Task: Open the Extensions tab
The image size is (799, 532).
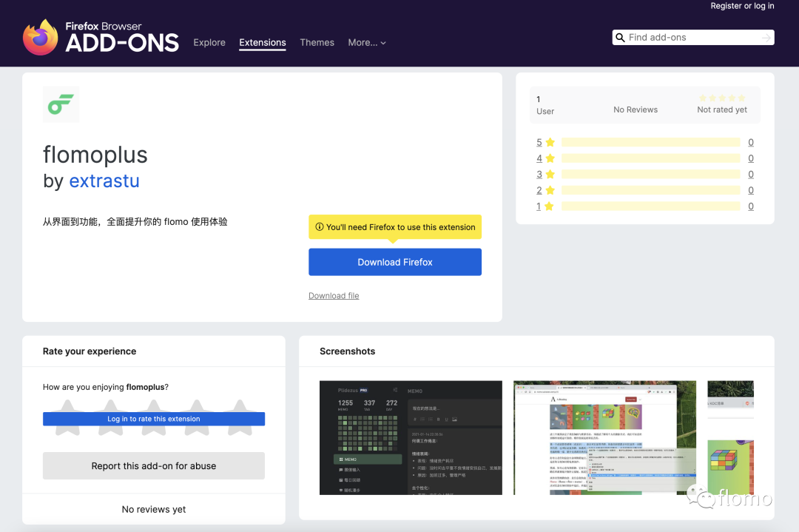Action: point(263,43)
